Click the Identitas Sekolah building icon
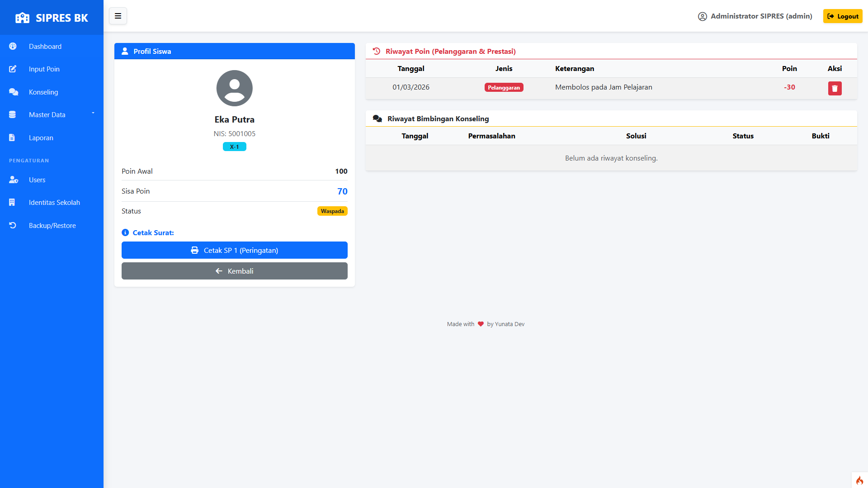 pos(12,203)
